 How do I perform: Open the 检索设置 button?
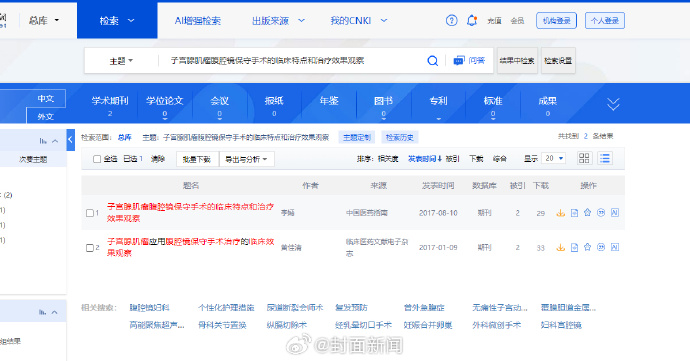point(558,60)
